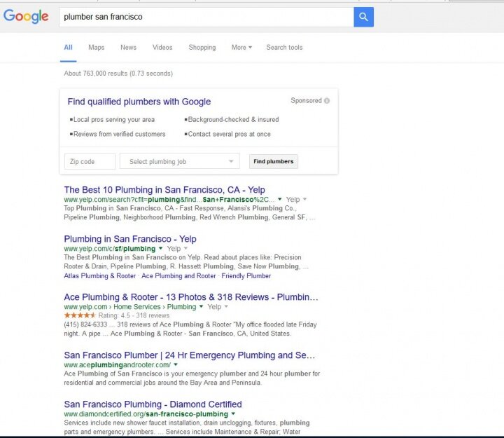Click Rating: 4.5 - 318 reviews text

click(134, 315)
